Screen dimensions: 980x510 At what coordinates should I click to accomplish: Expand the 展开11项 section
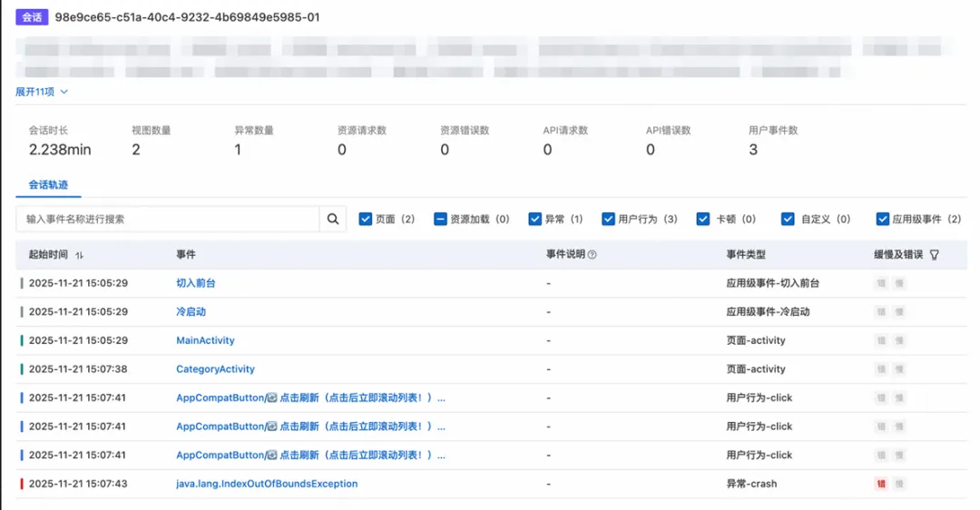coord(42,92)
